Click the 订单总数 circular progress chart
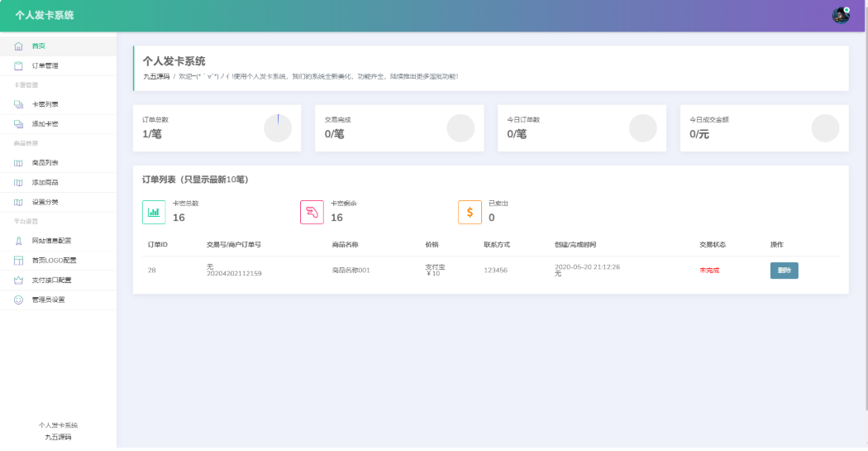 [x=278, y=127]
